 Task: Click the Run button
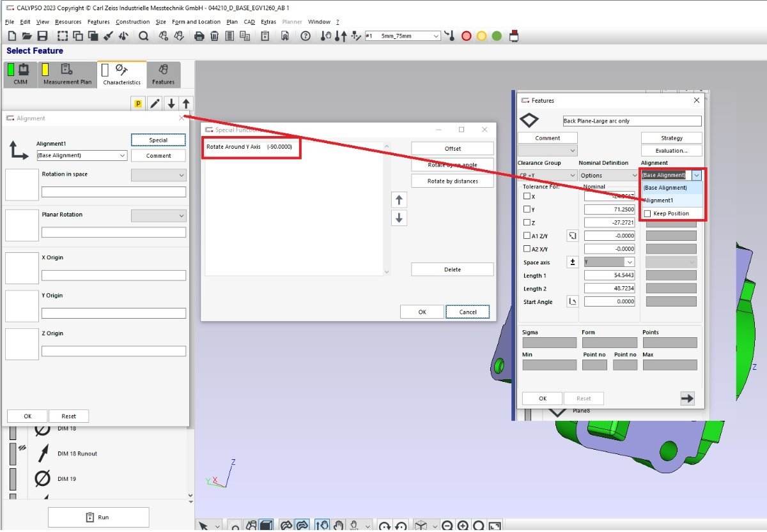pos(98,517)
